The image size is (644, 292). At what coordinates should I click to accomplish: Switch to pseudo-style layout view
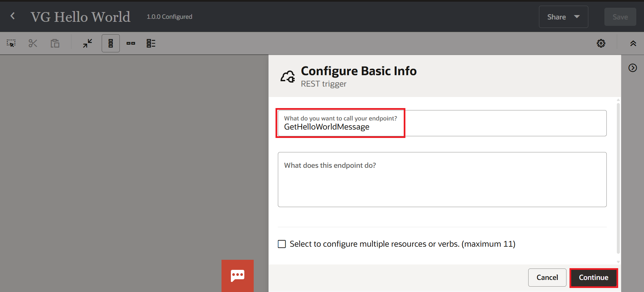tap(151, 43)
